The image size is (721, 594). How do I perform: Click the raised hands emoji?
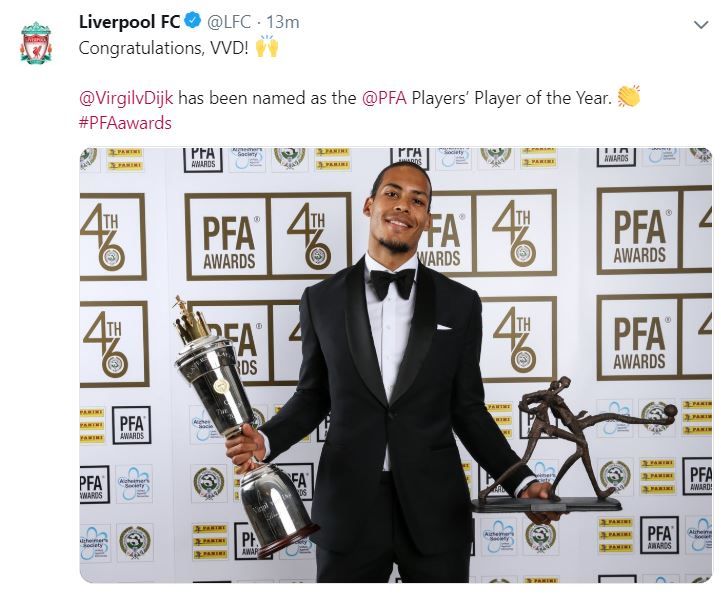267,47
